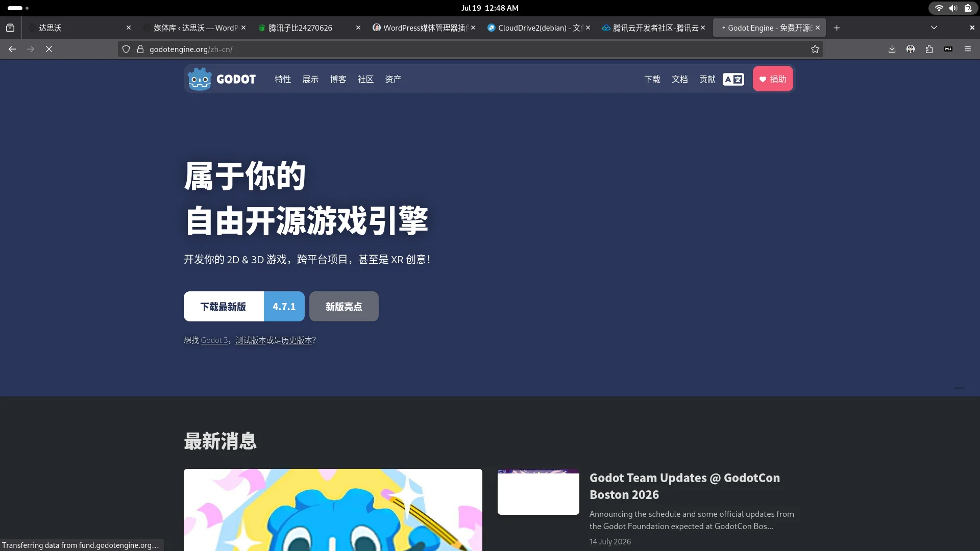Click the headphone extension toolbar icon
Viewport: 980px width, 551px height.
coord(911,49)
